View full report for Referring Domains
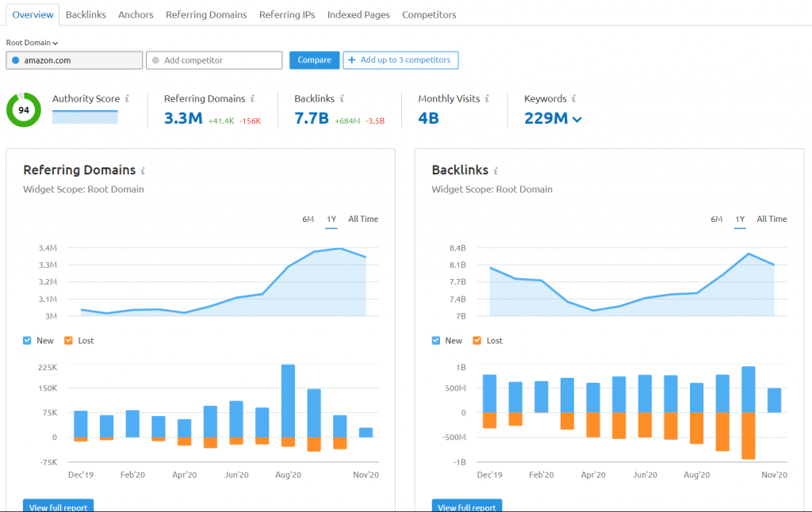This screenshot has width=812, height=512. (59, 506)
